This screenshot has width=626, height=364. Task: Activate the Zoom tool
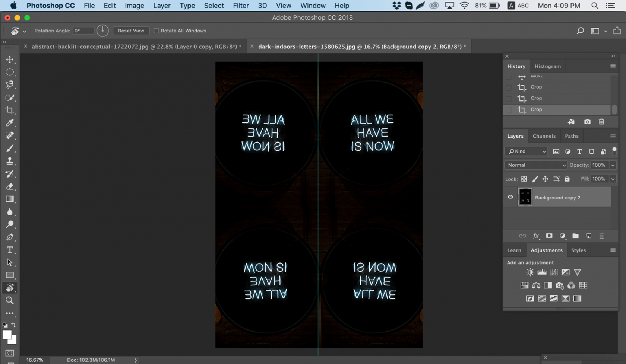click(x=10, y=301)
